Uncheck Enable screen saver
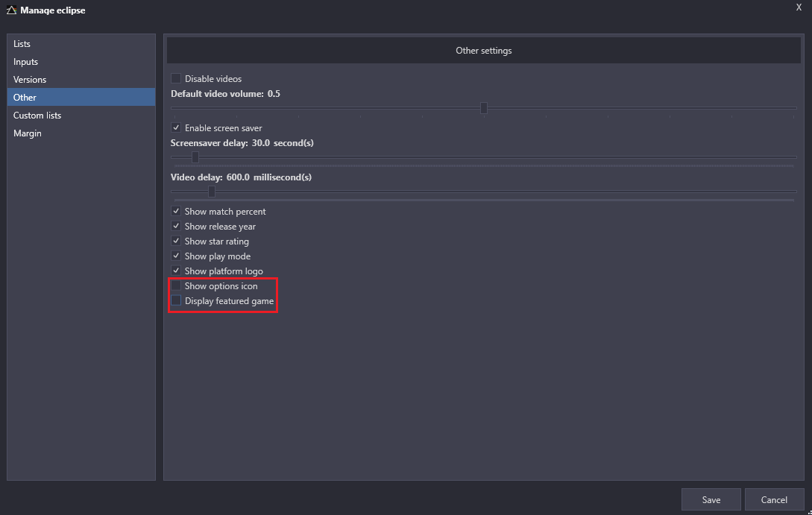 (x=176, y=128)
